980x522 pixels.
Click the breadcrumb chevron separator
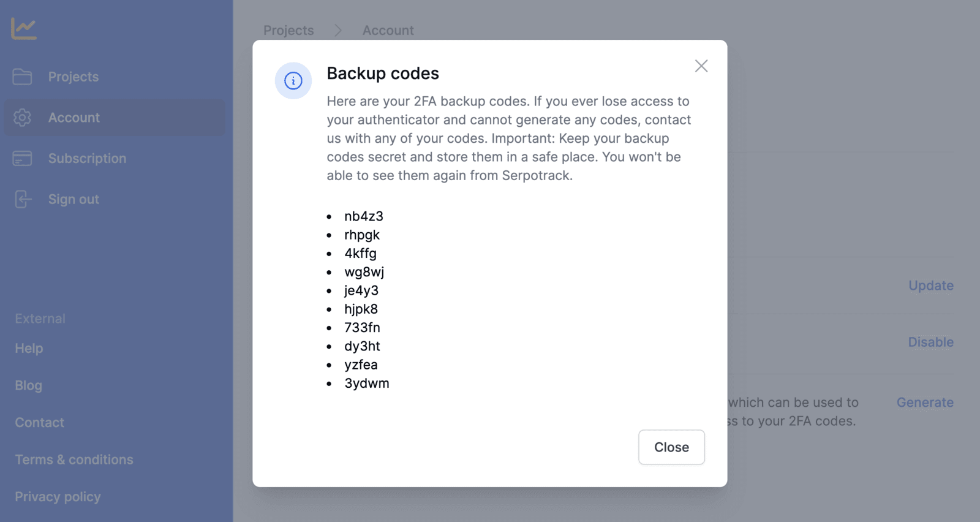point(338,30)
